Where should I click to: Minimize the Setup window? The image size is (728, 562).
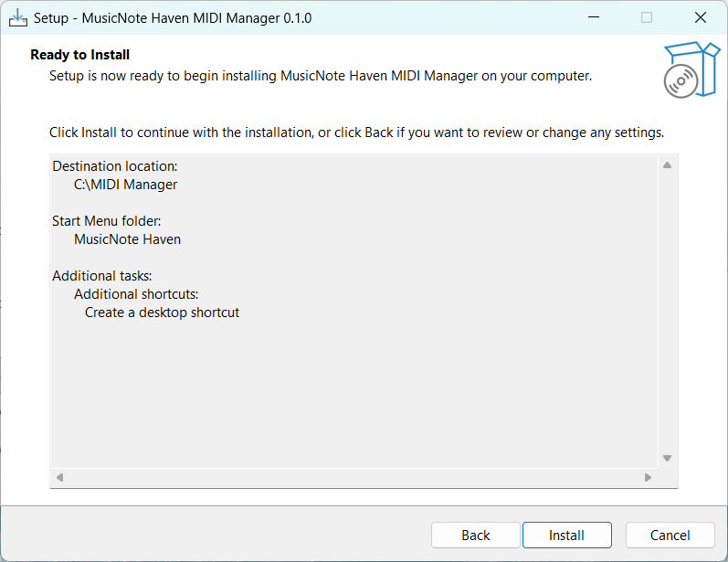pyautogui.click(x=594, y=17)
